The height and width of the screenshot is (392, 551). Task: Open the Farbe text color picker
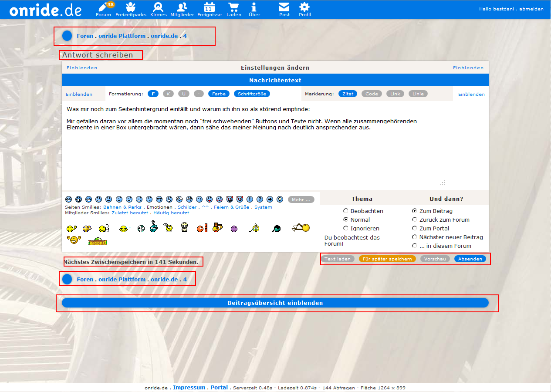tap(219, 94)
